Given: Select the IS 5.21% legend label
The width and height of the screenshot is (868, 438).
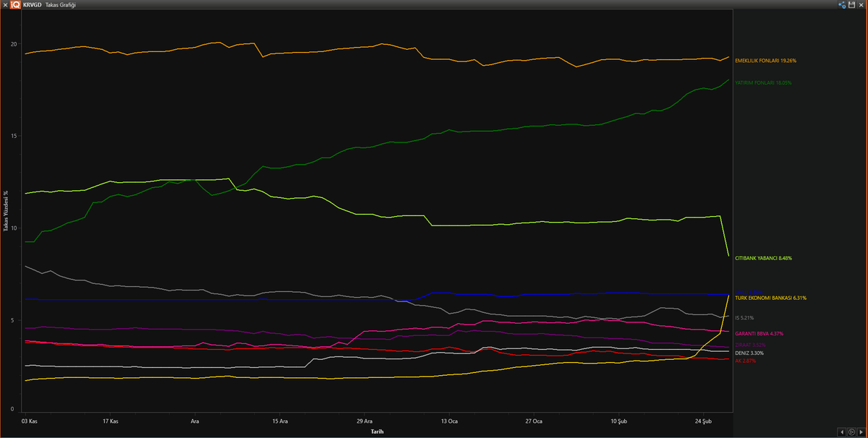Looking at the screenshot, I should point(744,317).
